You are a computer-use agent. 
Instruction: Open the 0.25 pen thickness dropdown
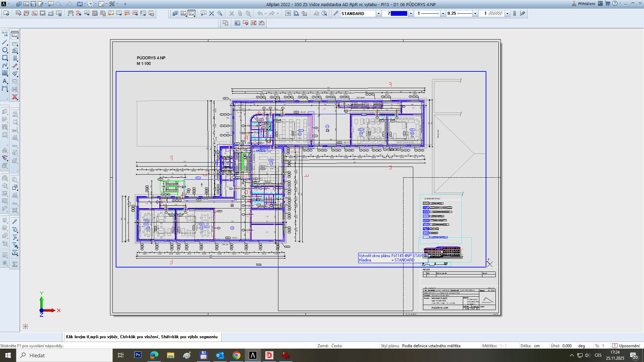[x=475, y=13]
